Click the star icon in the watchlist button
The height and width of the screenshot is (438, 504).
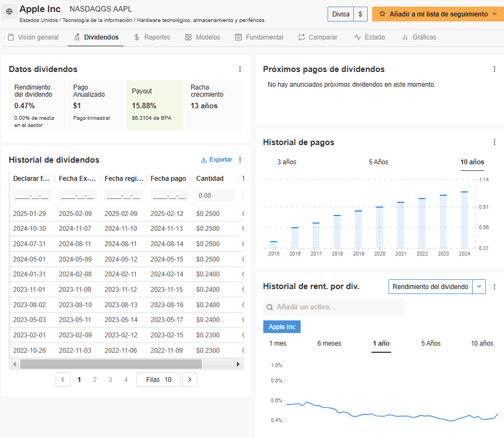pos(382,14)
